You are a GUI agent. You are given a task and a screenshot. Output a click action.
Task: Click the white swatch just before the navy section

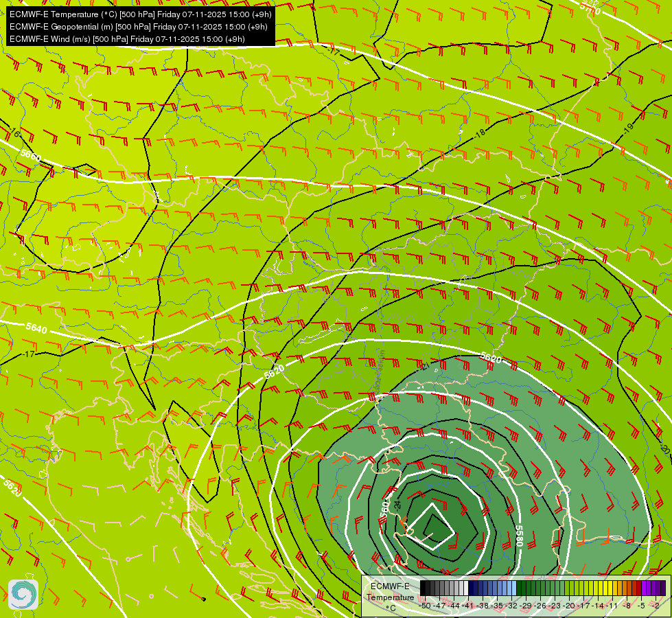(x=466, y=588)
